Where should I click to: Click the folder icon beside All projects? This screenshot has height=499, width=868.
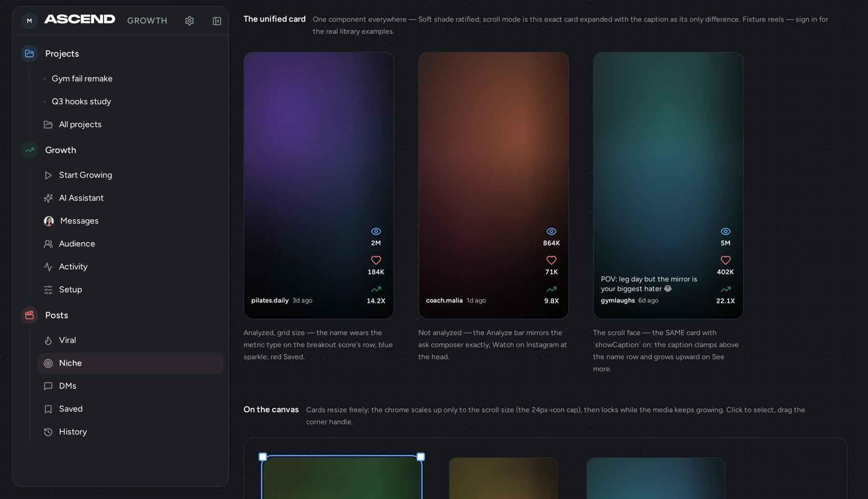click(x=48, y=124)
